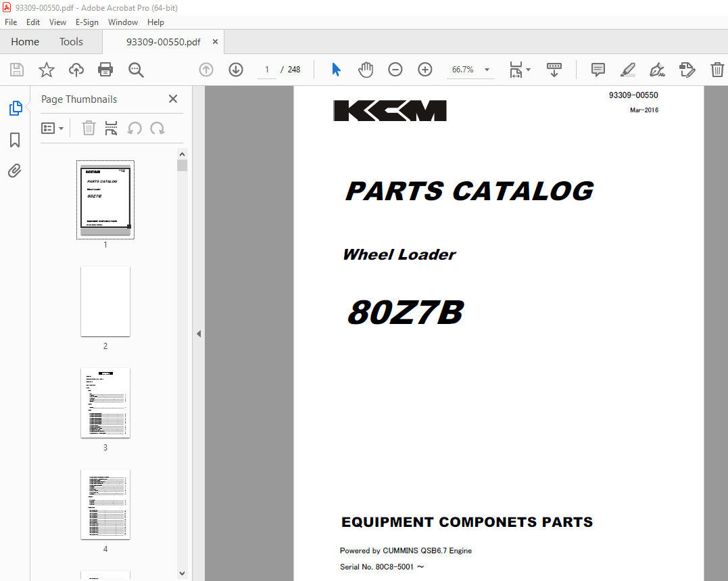Open thumbnails panel options dropdown

tap(52, 129)
